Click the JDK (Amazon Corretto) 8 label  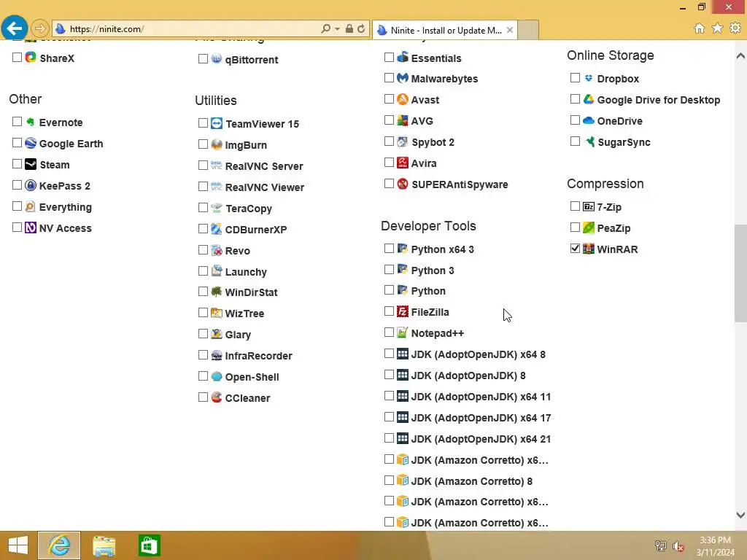coord(472,481)
